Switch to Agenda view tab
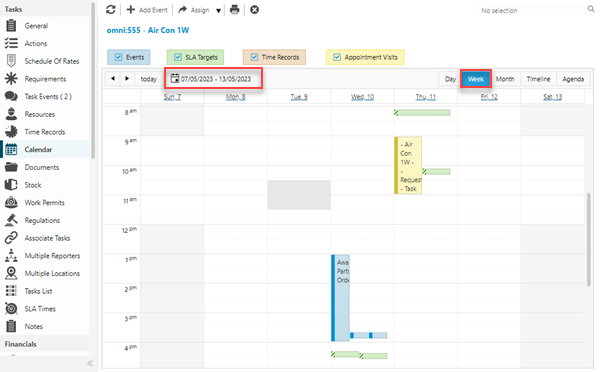The width and height of the screenshot is (600, 372). (x=573, y=79)
